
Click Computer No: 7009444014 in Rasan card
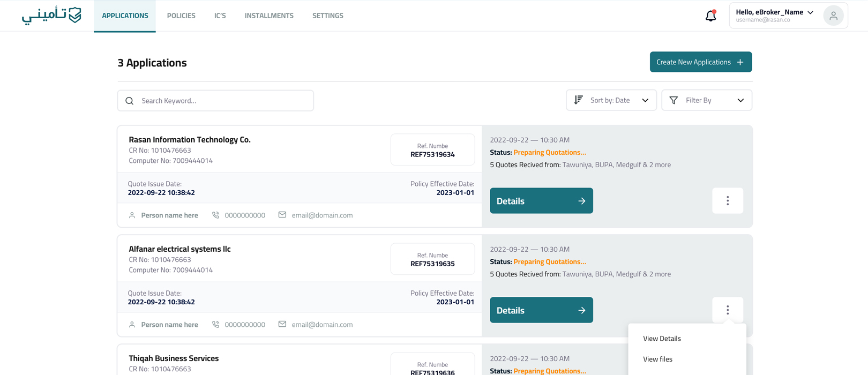point(170,161)
